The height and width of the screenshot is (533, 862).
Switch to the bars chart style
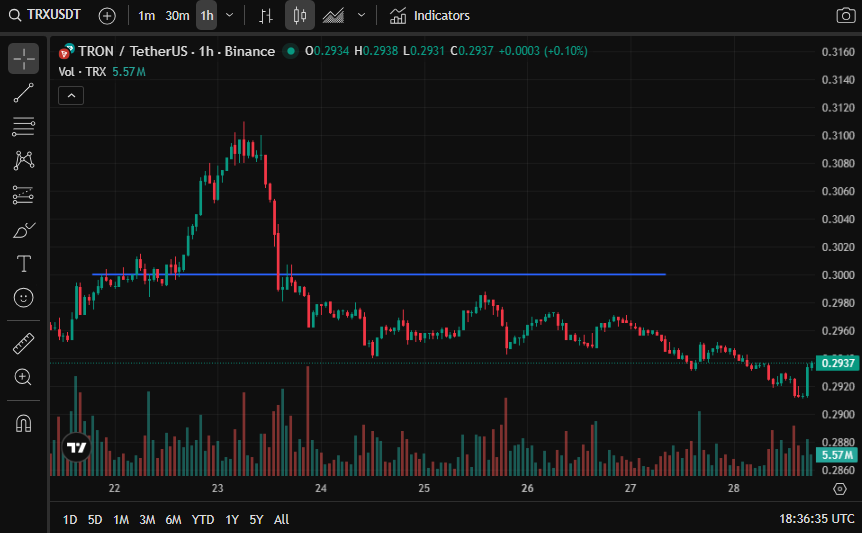(266, 16)
